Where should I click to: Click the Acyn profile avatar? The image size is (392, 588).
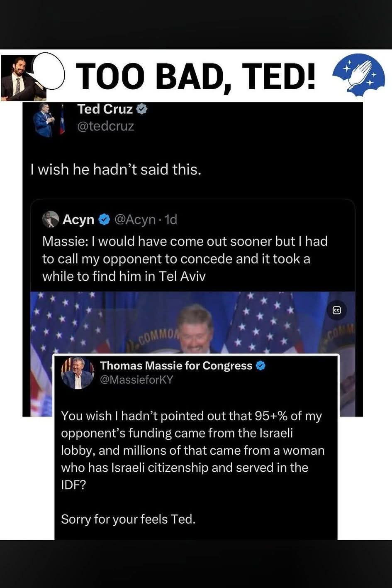(51, 219)
